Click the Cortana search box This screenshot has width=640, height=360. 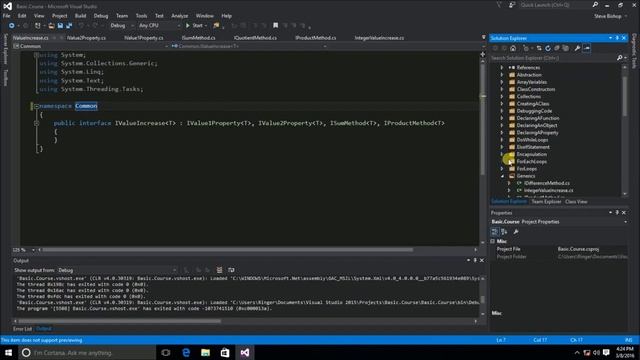[x=87, y=353]
